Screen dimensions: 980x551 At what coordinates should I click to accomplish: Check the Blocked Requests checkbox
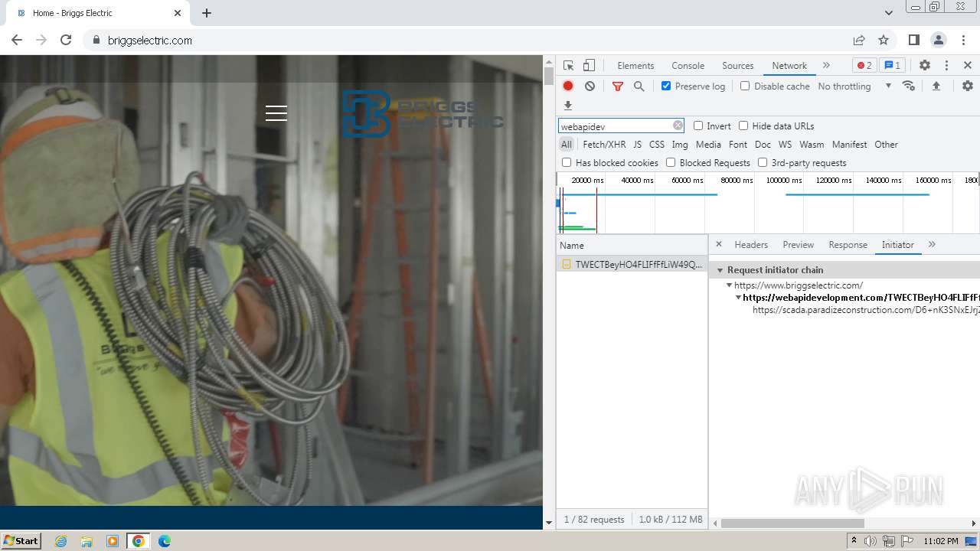671,162
